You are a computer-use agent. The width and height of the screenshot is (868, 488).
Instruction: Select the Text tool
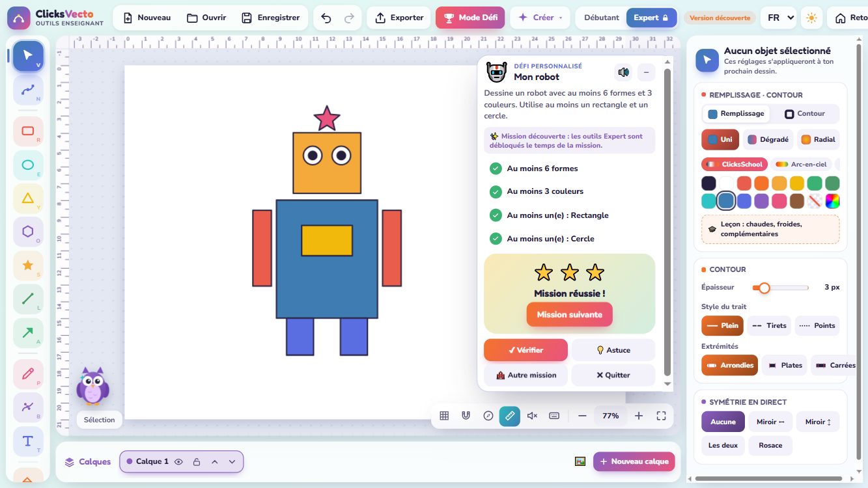click(28, 441)
